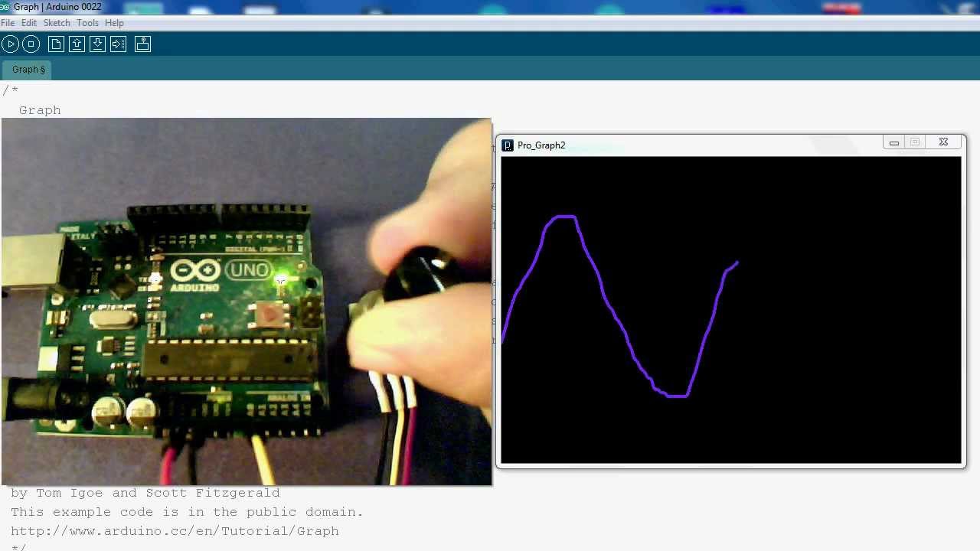Upload to board with the Upload icon
Viewport: 980px width, 551px height.
pos(118,44)
